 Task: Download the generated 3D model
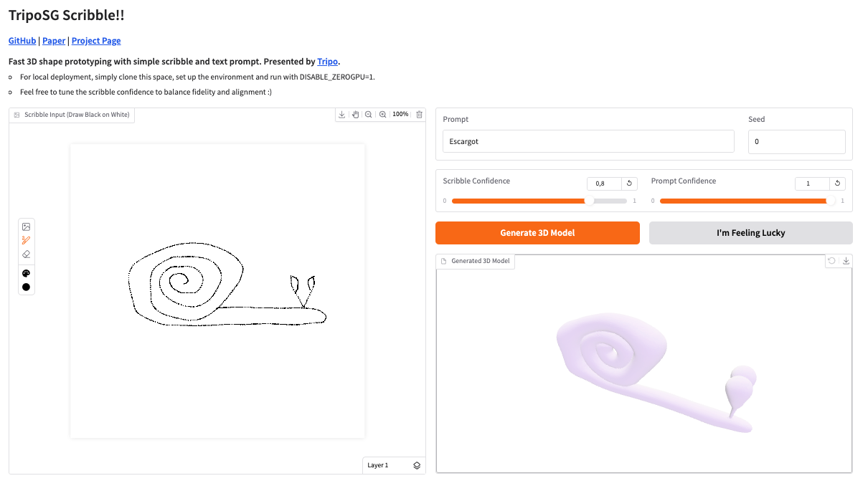tap(846, 261)
